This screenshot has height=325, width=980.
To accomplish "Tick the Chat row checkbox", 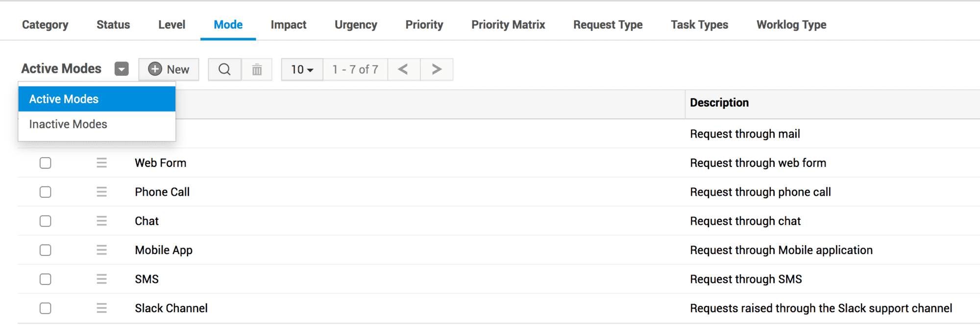I will pyautogui.click(x=46, y=221).
